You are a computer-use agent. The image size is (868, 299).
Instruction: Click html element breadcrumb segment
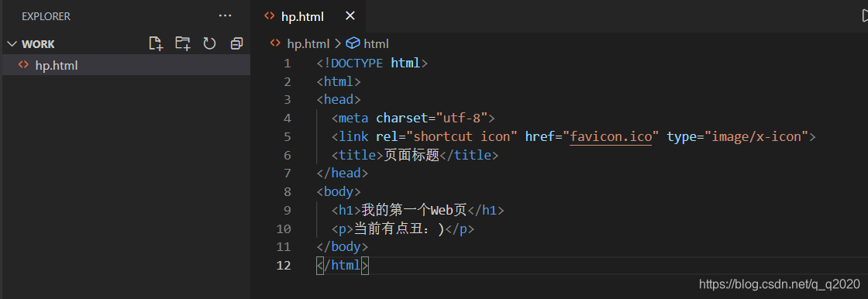[376, 43]
